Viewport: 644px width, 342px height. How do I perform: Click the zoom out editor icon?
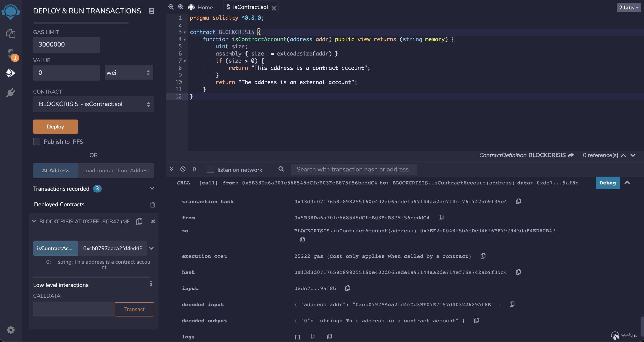(171, 7)
